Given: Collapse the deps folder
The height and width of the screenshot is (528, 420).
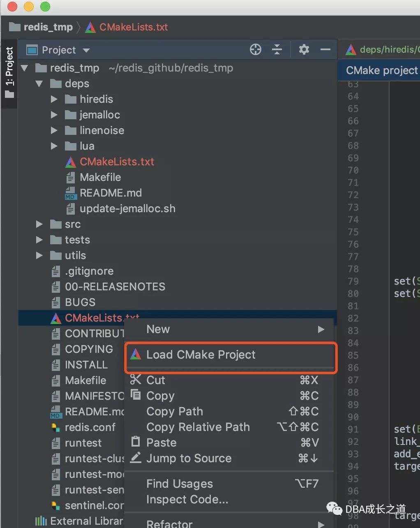Looking at the screenshot, I should (x=39, y=84).
